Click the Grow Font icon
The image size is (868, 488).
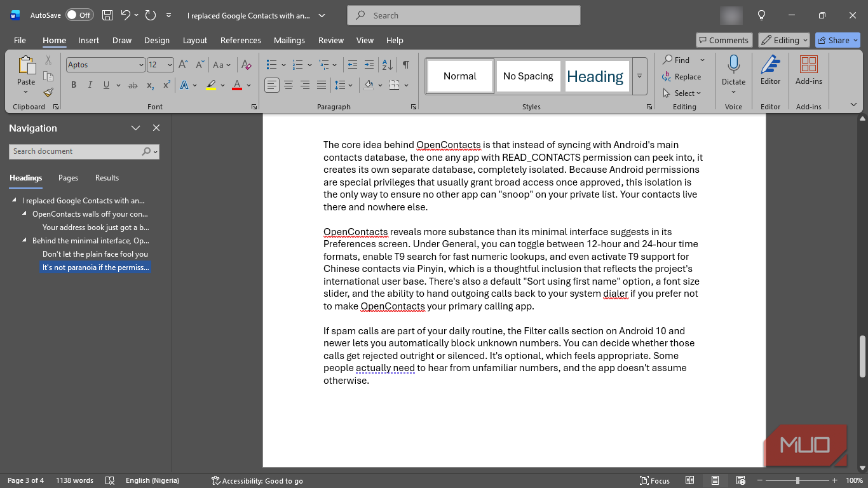click(183, 65)
